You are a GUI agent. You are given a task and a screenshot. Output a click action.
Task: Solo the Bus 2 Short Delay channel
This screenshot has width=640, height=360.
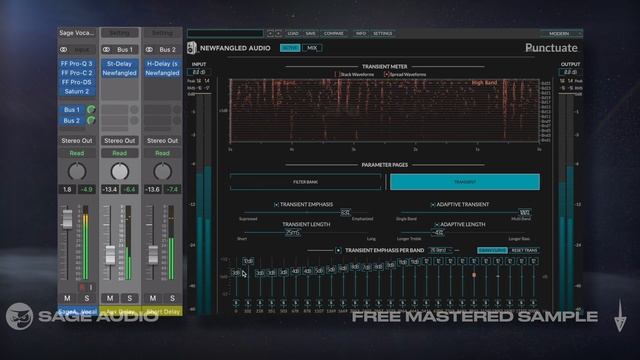pyautogui.click(x=172, y=298)
